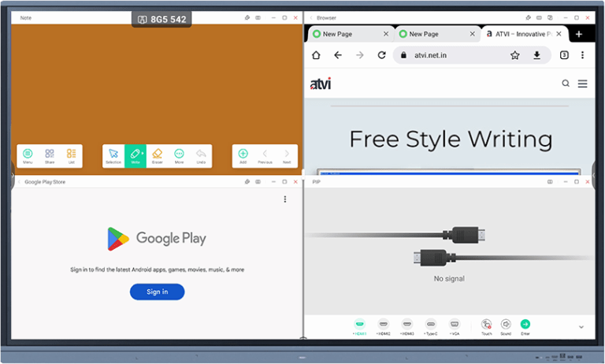Screen dimensions: 605x364
Task: Switch to the ATVI – Innovative tab
Action: point(520,34)
